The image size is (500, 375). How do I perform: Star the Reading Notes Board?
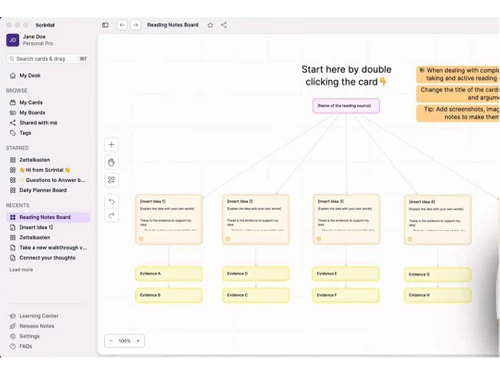tap(210, 25)
